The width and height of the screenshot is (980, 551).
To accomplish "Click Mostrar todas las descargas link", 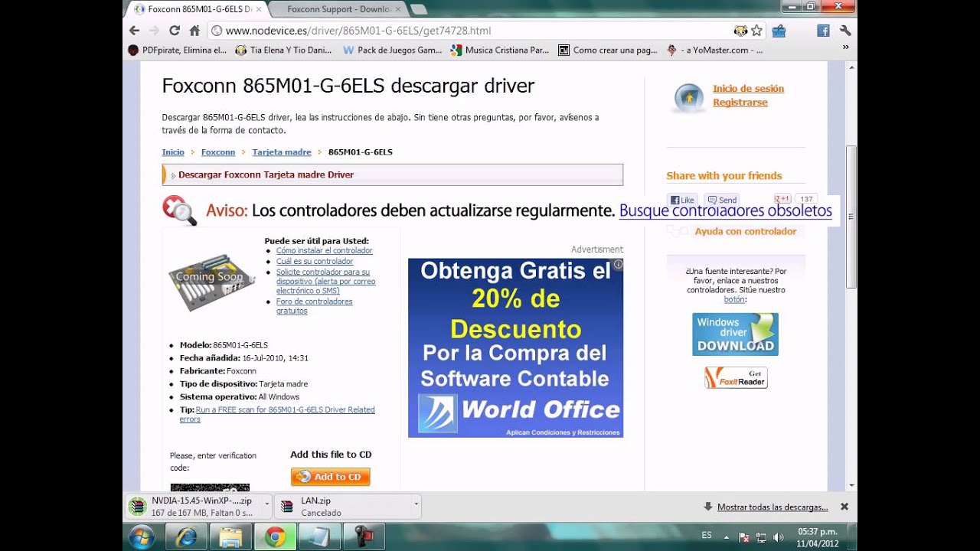I will click(772, 507).
